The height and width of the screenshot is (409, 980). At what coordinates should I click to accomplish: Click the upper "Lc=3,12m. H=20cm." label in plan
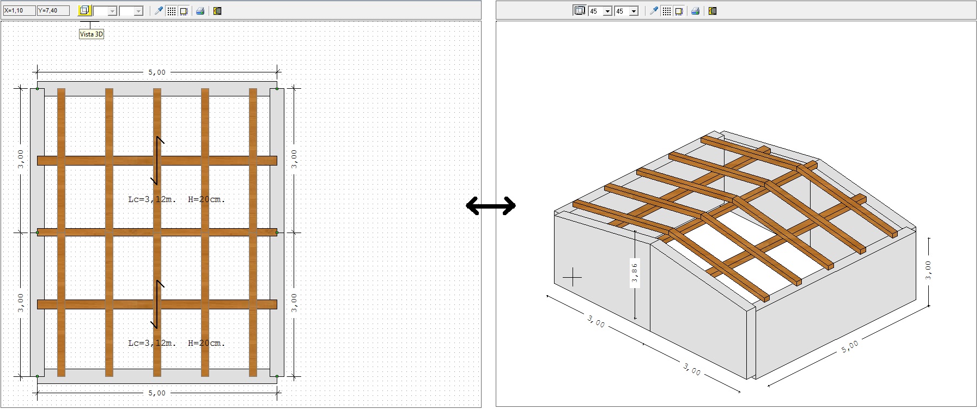coord(176,199)
